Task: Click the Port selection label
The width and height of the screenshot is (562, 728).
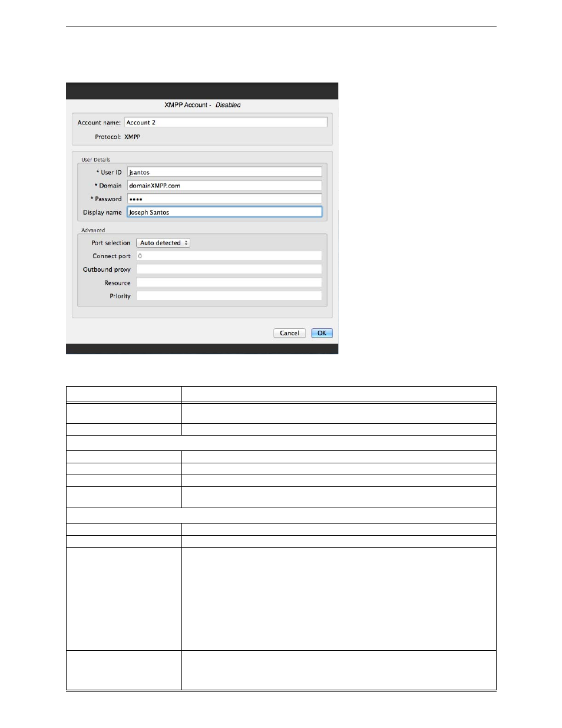Action: pyautogui.click(x=111, y=243)
